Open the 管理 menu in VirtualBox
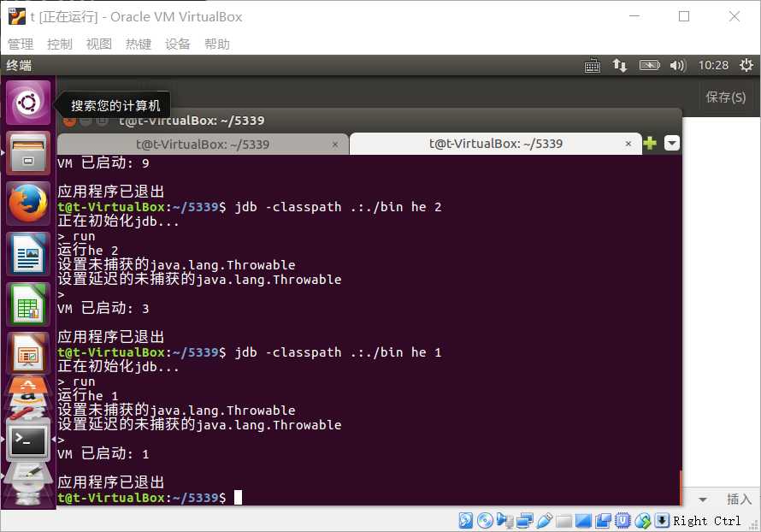761x532 pixels. click(21, 44)
